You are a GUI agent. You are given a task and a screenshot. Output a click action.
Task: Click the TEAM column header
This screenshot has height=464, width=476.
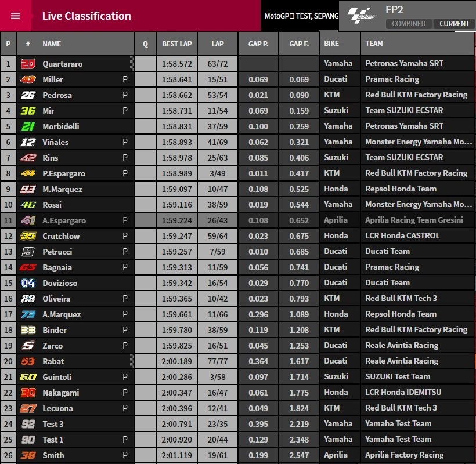374,43
